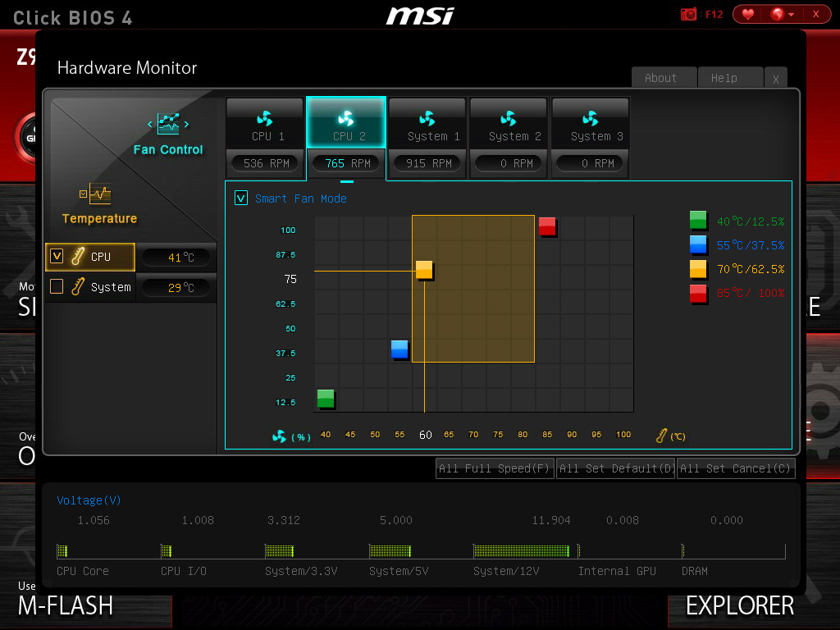
Task: Click the red fan curve point on graph
Action: [547, 226]
